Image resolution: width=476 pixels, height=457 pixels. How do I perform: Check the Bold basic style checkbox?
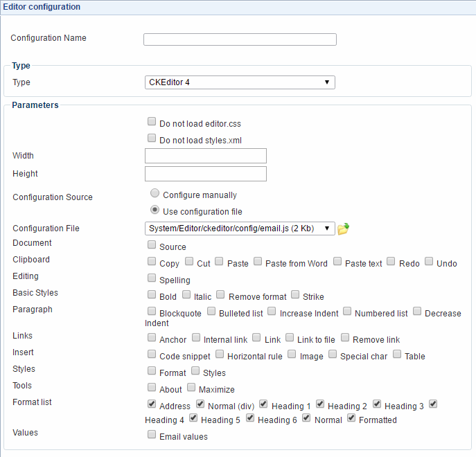click(152, 295)
